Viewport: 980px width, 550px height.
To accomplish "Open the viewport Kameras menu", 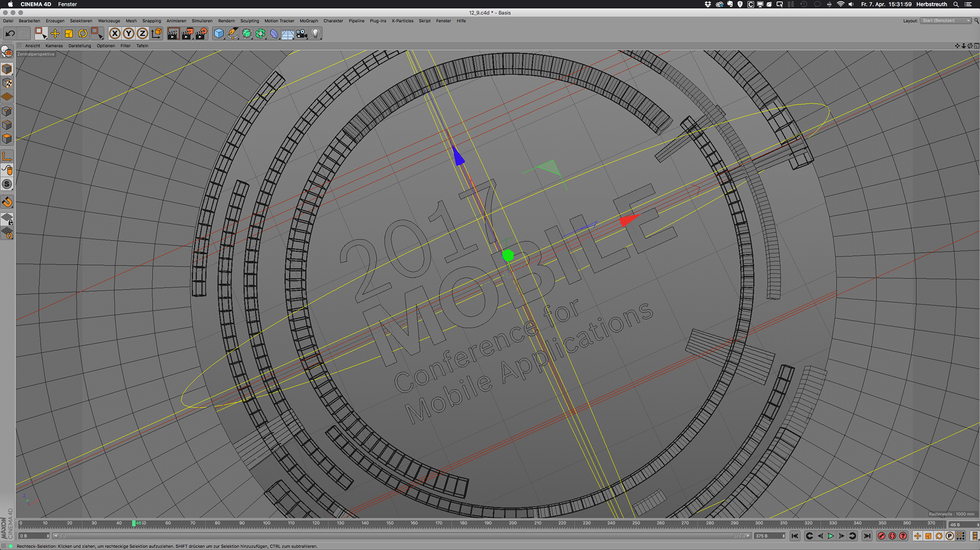I will pos(54,46).
